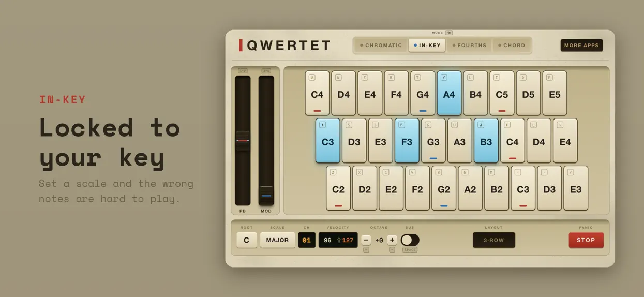The height and width of the screenshot is (297, 644).
Task: Play the C4 key labeled Q
Action: (x=317, y=93)
